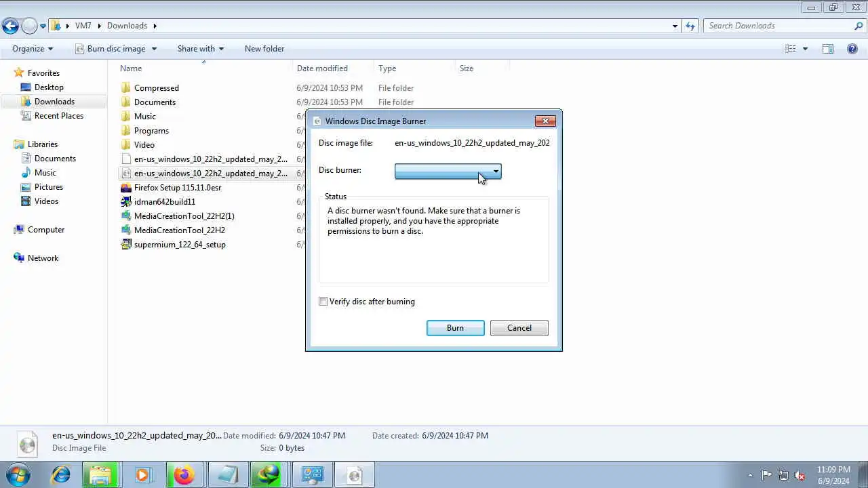Go back in Explorer navigation
This screenshot has width=868, height=488.
click(x=10, y=26)
